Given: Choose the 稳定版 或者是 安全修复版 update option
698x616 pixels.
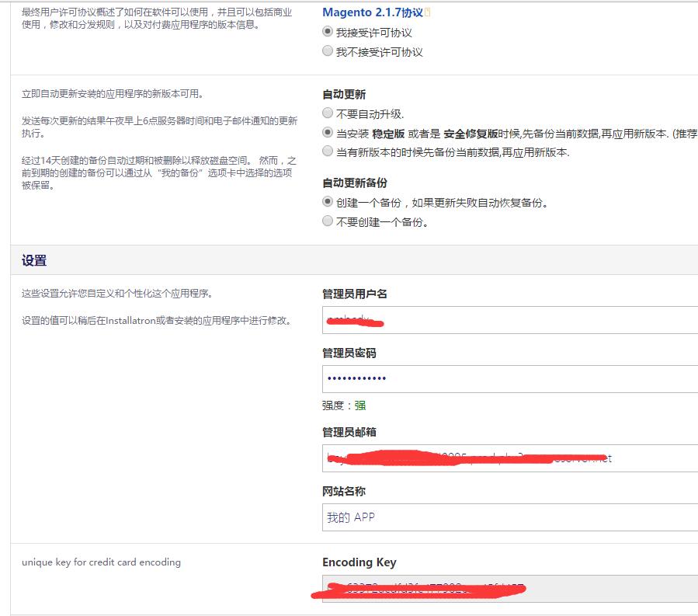Looking at the screenshot, I should (x=328, y=133).
